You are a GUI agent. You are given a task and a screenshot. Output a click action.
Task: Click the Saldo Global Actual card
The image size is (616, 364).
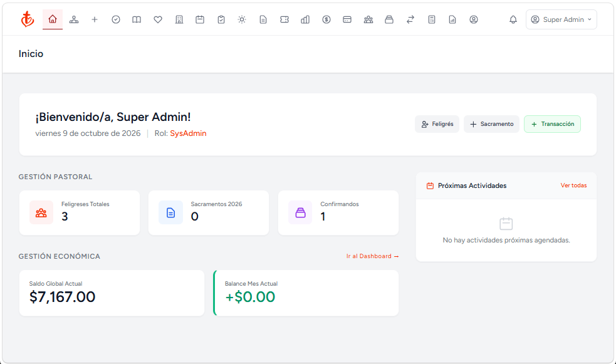coord(112,293)
